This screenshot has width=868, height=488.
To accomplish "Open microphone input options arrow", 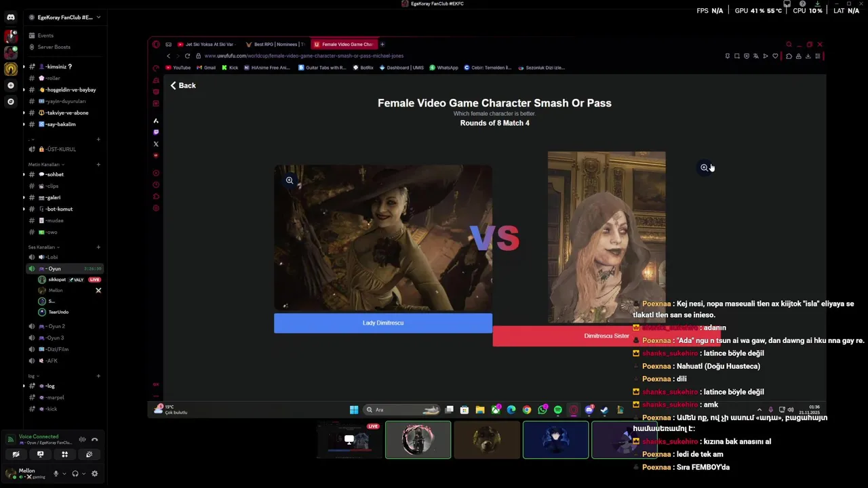I will tap(64, 474).
